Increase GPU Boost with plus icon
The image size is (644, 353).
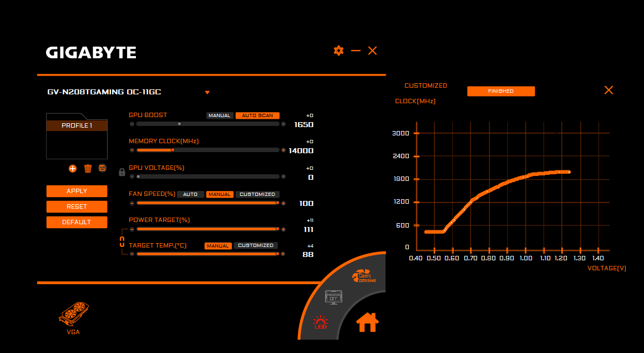(283, 124)
